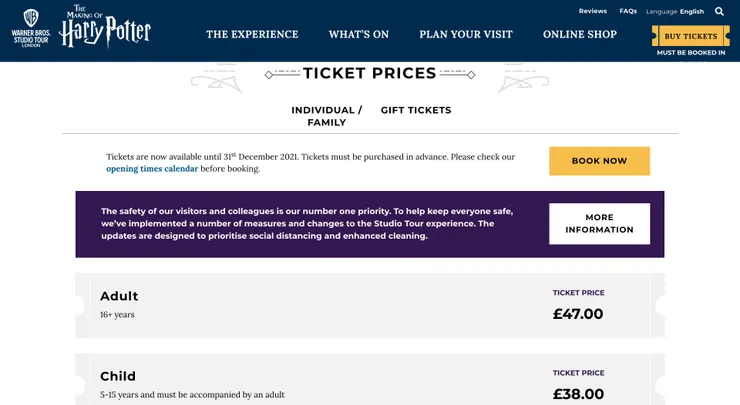This screenshot has width=740, height=405.
Task: Click the Child £38.00 ticket price
Action: click(578, 394)
